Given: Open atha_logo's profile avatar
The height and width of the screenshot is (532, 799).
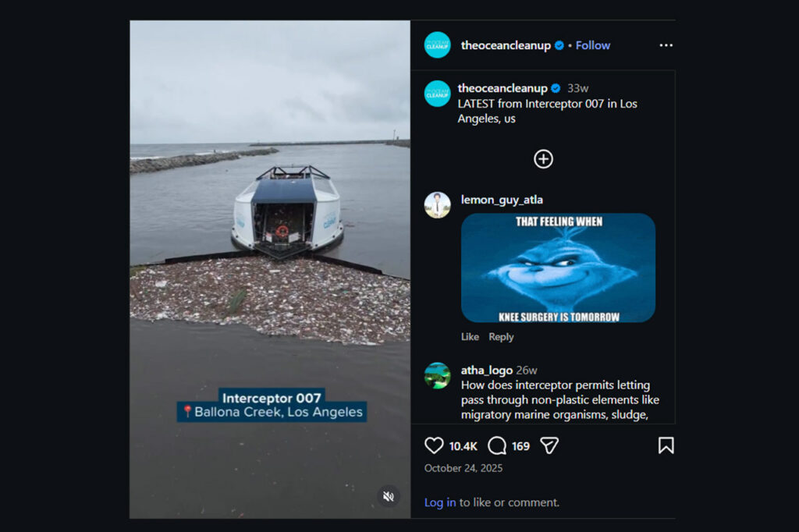Looking at the screenshot, I should (437, 375).
